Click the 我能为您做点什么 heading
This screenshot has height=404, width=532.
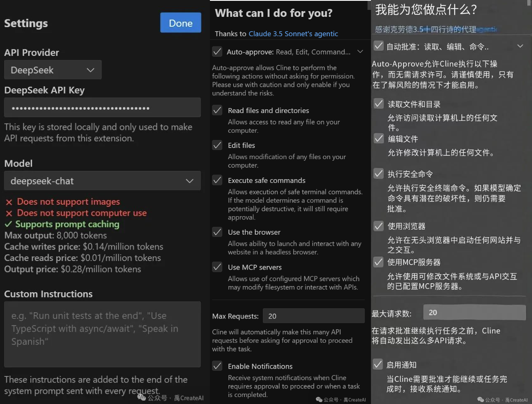tap(426, 9)
